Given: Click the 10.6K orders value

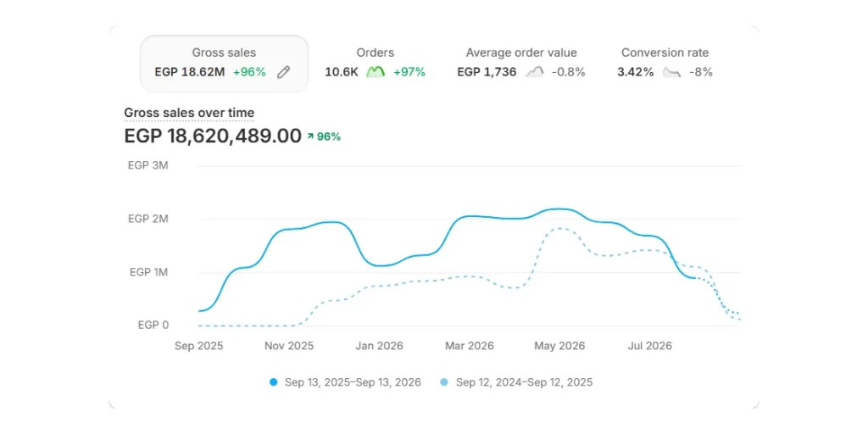Looking at the screenshot, I should coord(342,72).
